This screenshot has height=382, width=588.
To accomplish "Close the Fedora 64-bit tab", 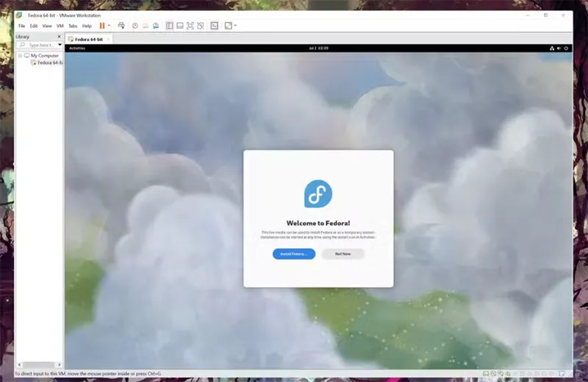I will click(108, 40).
